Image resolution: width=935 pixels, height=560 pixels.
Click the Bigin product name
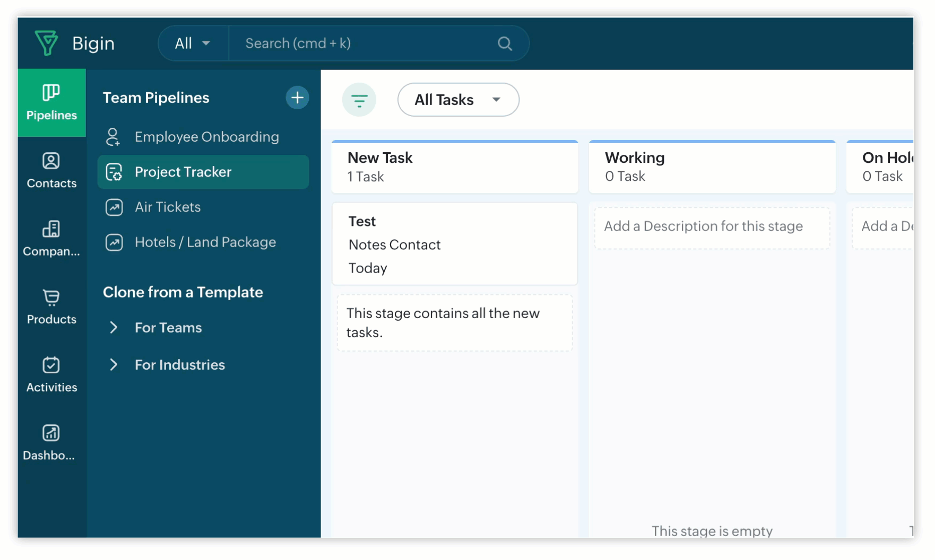click(93, 43)
